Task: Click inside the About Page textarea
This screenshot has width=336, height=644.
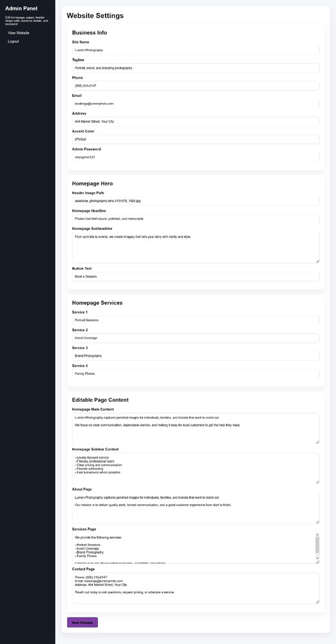Action: click(x=196, y=509)
